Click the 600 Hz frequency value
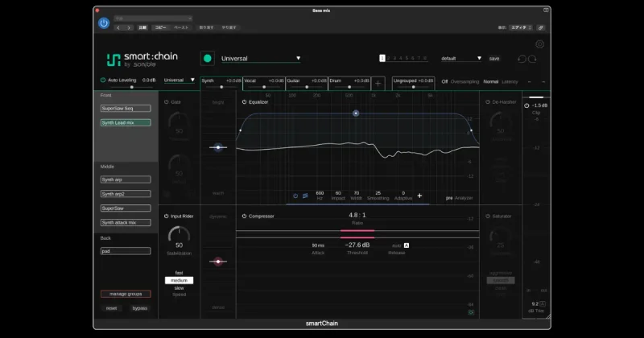This screenshot has width=644, height=338. 320,193
